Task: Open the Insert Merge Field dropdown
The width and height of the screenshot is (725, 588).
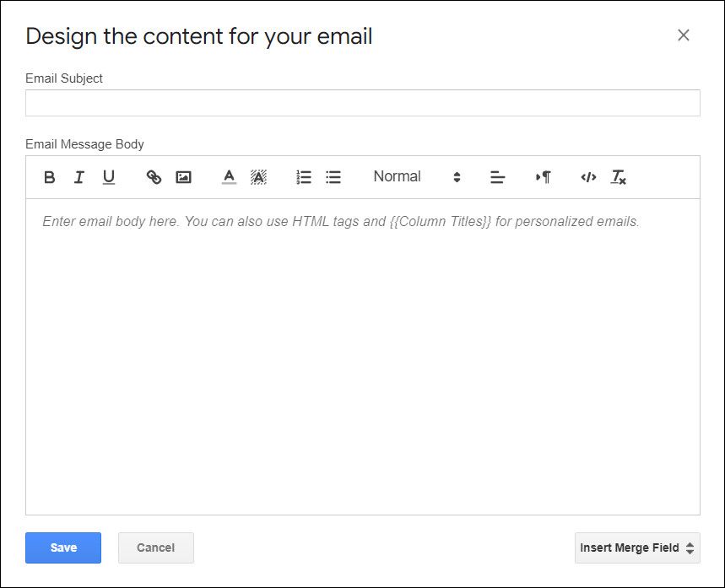Action: [x=637, y=548]
